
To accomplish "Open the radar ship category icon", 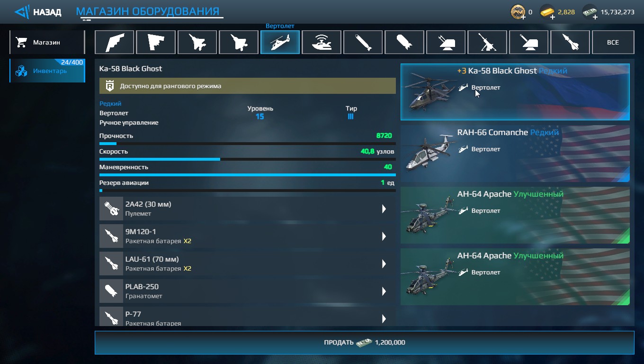I will (x=322, y=42).
